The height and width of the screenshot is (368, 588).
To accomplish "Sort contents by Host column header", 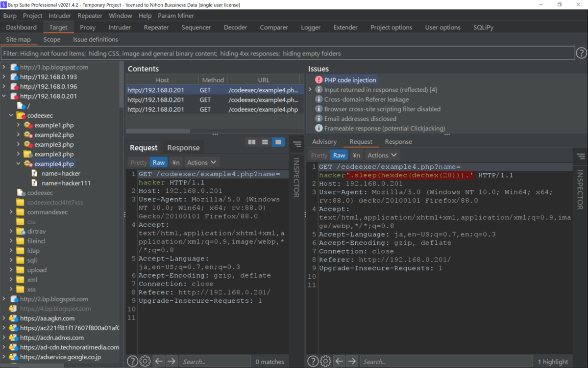I will click(162, 80).
